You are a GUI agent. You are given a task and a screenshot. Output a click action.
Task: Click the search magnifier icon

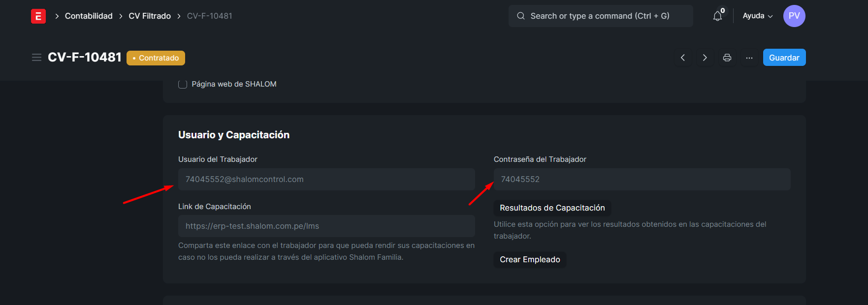coord(520,16)
